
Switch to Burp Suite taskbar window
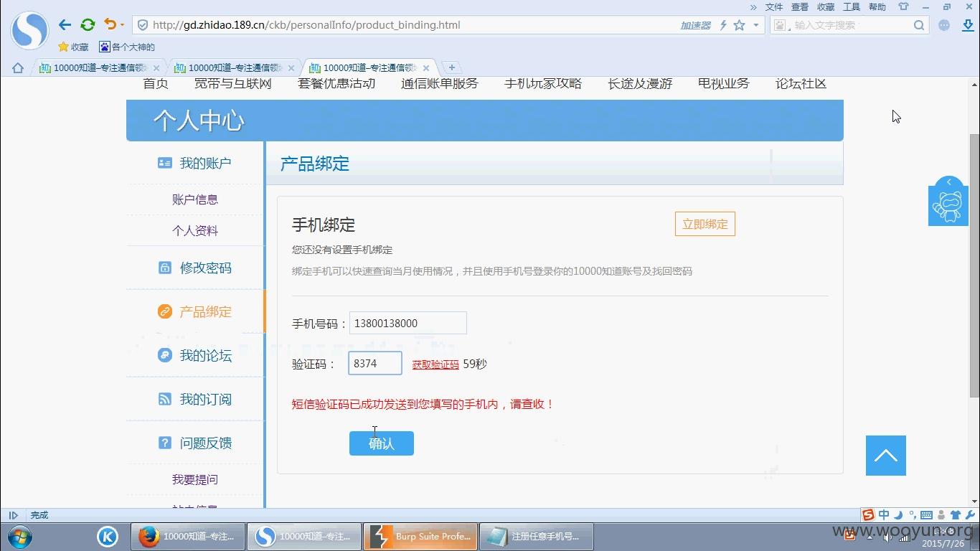pos(420,537)
